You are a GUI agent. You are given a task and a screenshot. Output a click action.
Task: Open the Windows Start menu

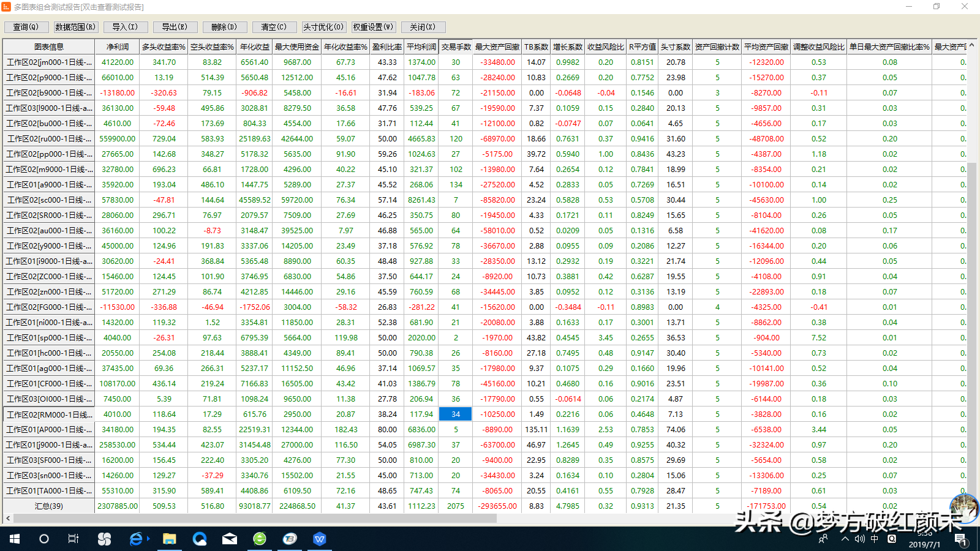(15, 539)
